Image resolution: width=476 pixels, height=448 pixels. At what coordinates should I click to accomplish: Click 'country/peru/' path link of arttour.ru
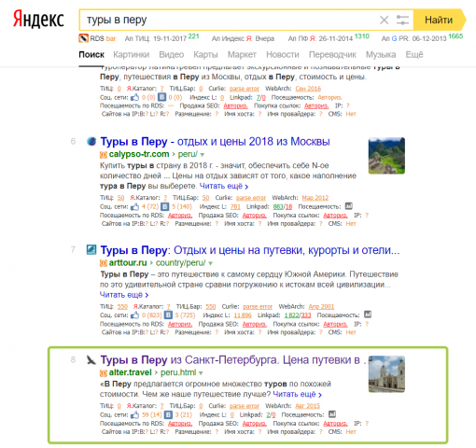(x=180, y=263)
